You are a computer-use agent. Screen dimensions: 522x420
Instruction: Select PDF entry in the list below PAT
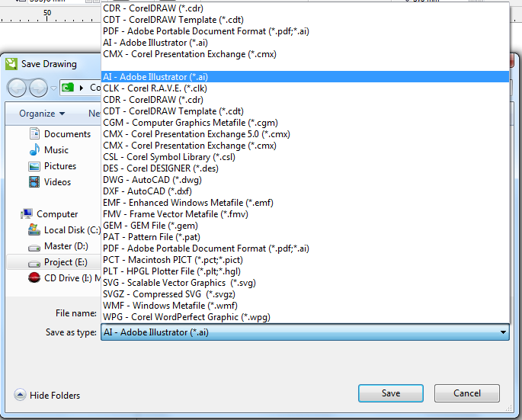coord(306,248)
